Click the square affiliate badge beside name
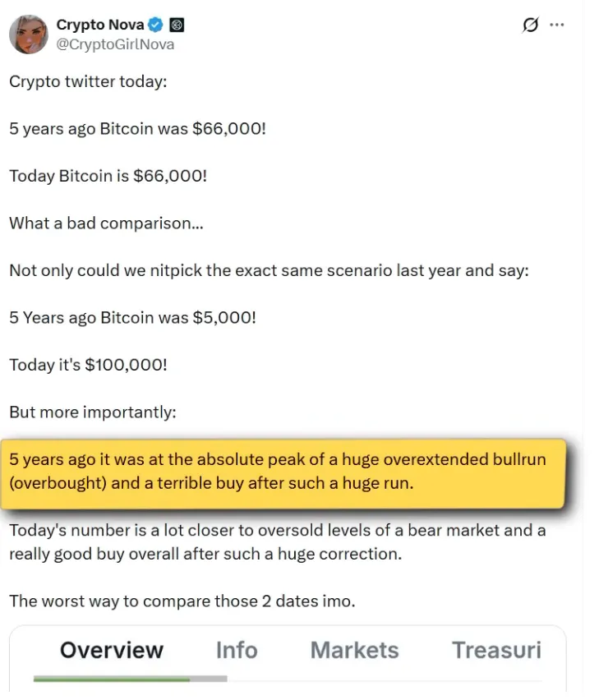The width and height of the screenshot is (599, 700). (176, 25)
